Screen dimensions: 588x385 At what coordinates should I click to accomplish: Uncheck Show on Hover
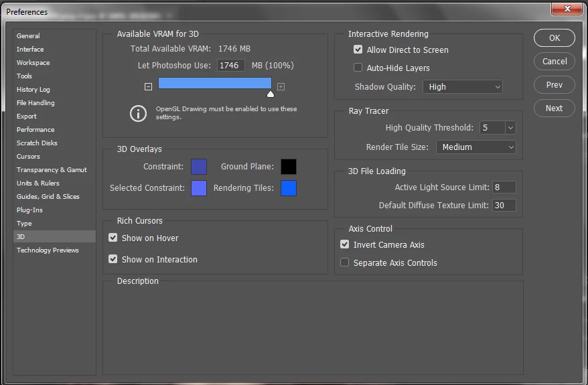click(113, 238)
